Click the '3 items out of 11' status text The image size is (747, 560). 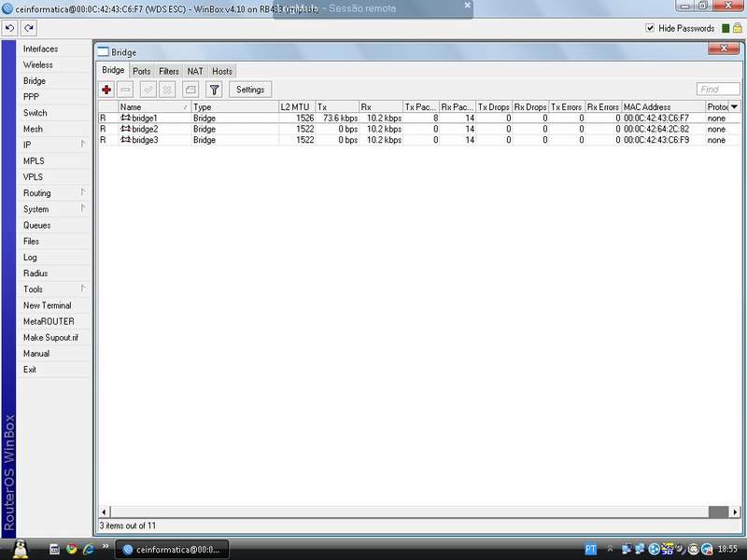click(x=128, y=525)
